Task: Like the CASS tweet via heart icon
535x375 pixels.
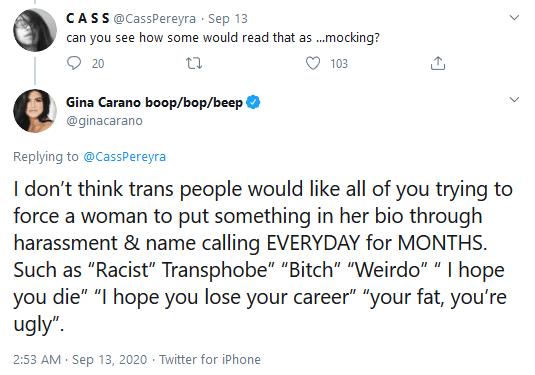Action: (x=313, y=63)
